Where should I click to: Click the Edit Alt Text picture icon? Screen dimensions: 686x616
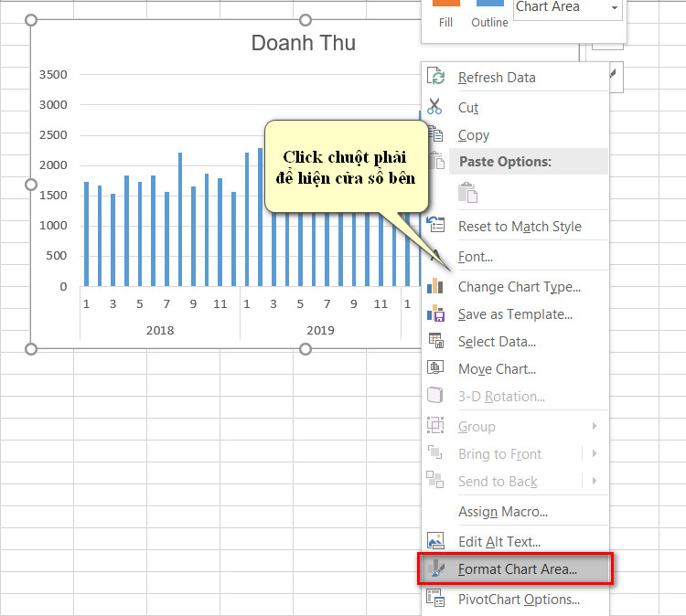pyautogui.click(x=435, y=541)
